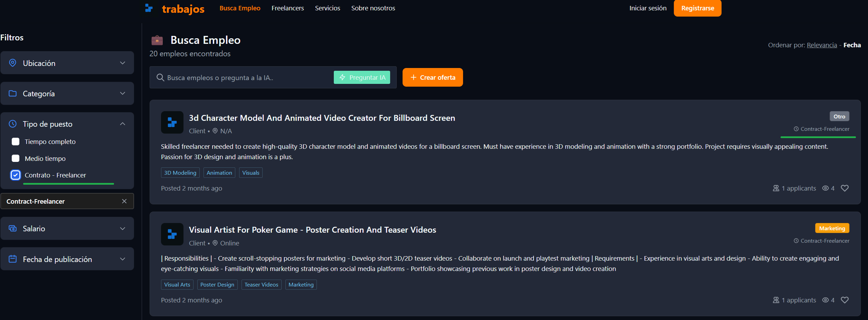The height and width of the screenshot is (320, 868).
Task: Click company logo of 3d Character Model job
Action: click(172, 122)
